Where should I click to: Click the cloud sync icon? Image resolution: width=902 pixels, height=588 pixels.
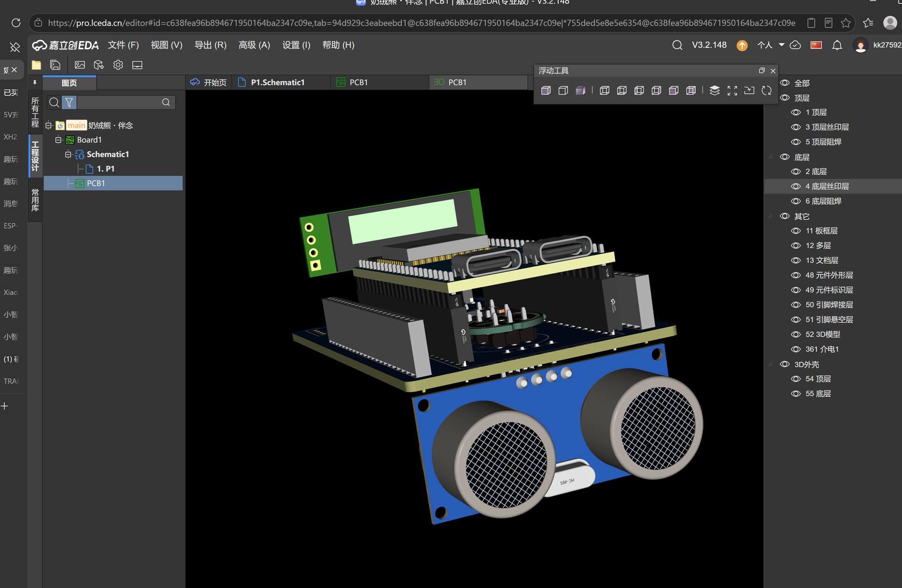[795, 45]
